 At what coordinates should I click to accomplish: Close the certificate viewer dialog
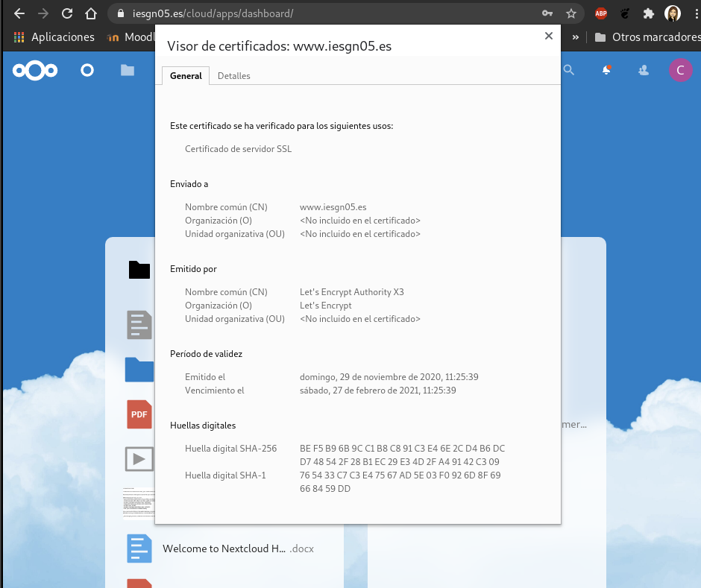tap(549, 36)
